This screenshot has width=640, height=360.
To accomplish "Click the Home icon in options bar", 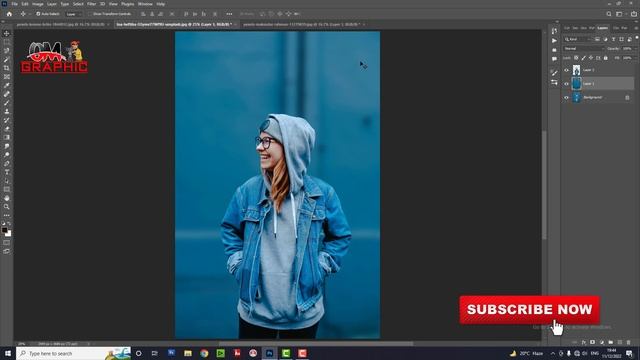I will click(9, 14).
